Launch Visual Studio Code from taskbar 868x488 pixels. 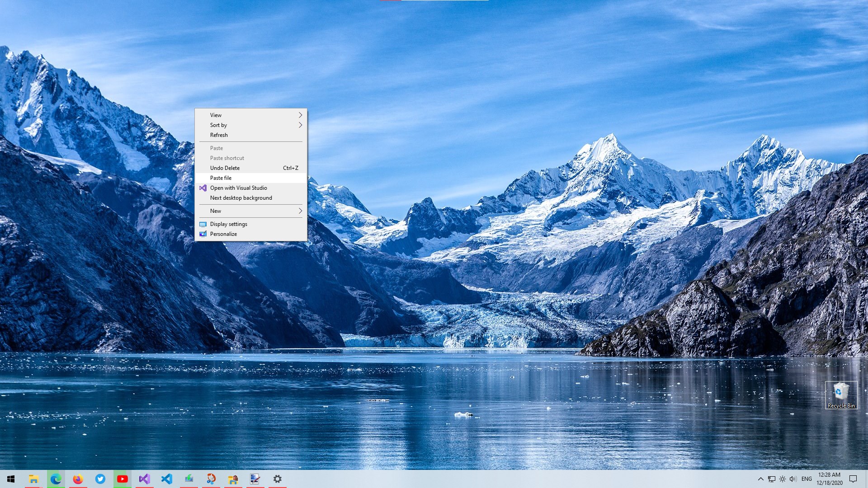166,479
